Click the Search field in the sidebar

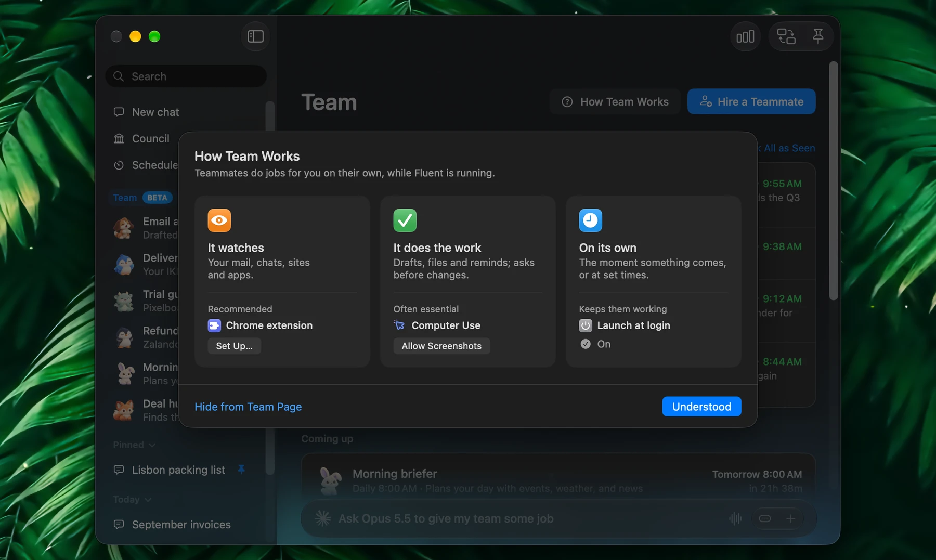click(x=186, y=76)
